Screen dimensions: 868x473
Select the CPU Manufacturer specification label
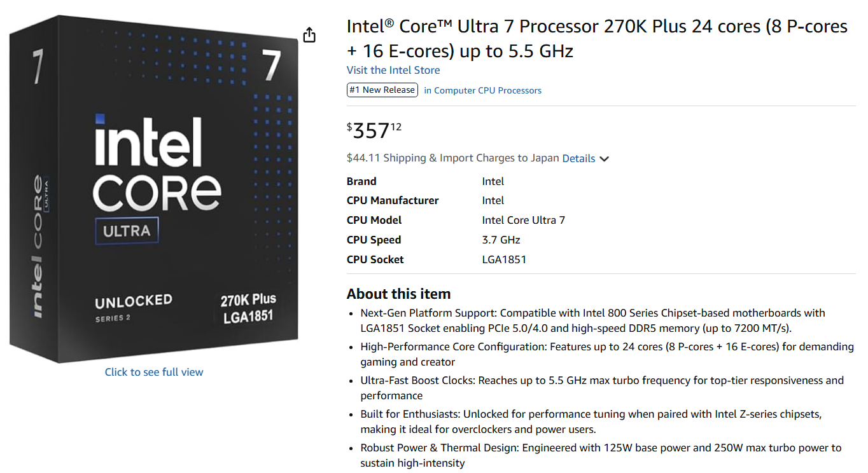click(x=392, y=200)
